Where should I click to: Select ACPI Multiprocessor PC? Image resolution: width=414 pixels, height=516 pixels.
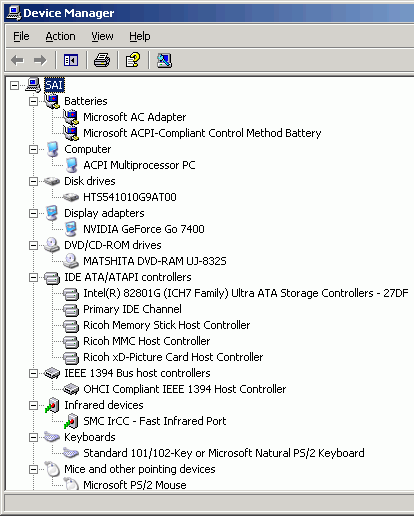(139, 165)
